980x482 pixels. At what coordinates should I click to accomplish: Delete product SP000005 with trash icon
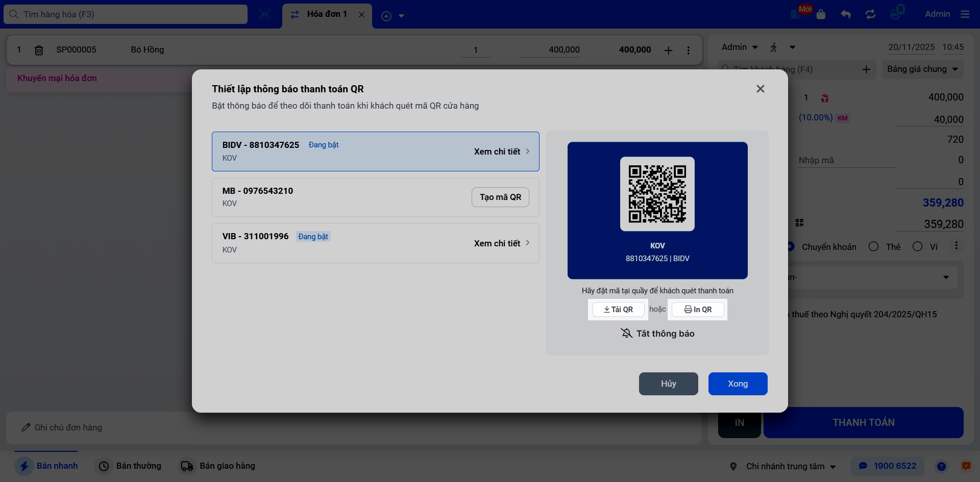pos(39,50)
